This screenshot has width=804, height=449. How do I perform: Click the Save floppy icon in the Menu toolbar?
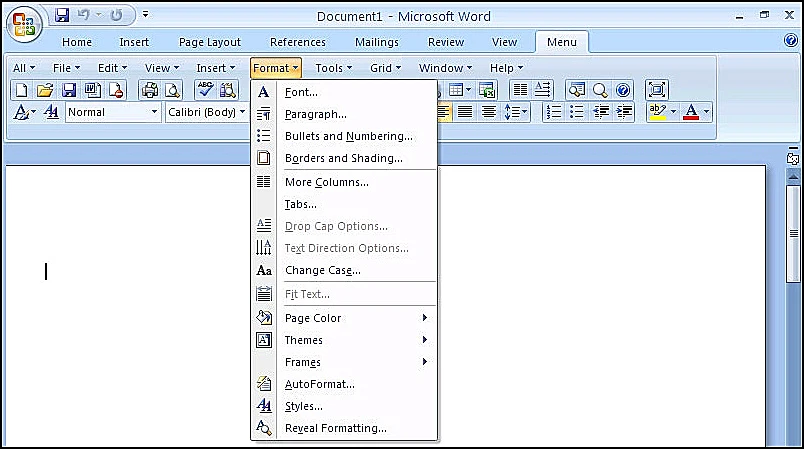[x=69, y=90]
